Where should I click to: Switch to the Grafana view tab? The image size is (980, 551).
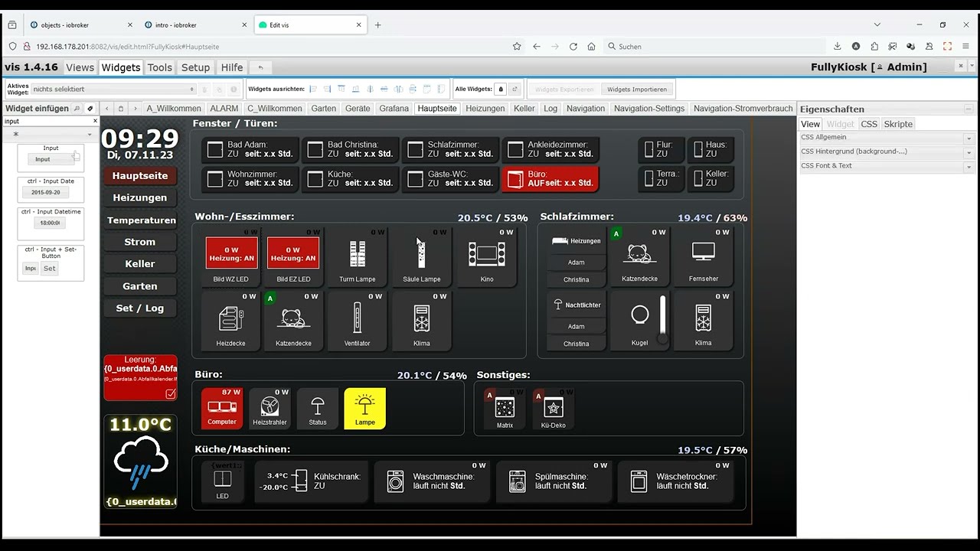(394, 109)
